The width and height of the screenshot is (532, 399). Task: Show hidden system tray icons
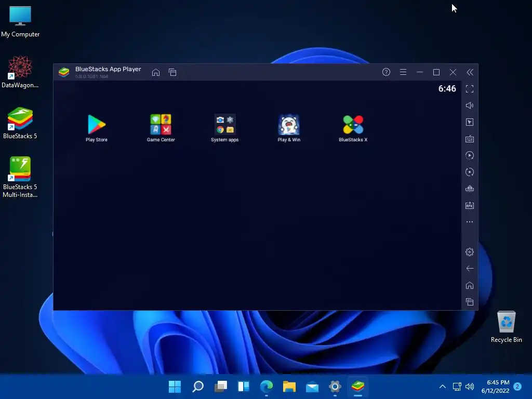tap(443, 387)
